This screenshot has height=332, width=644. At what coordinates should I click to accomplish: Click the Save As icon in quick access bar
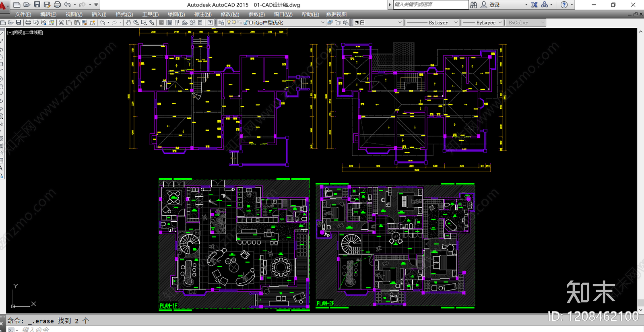47,5
